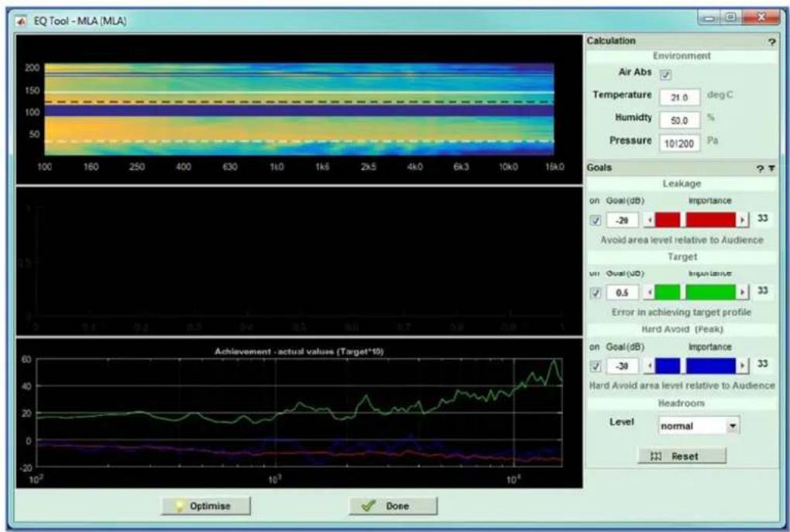790x532 pixels.
Task: Click the MATLAB icon in the title bar
Action: [x=21, y=21]
